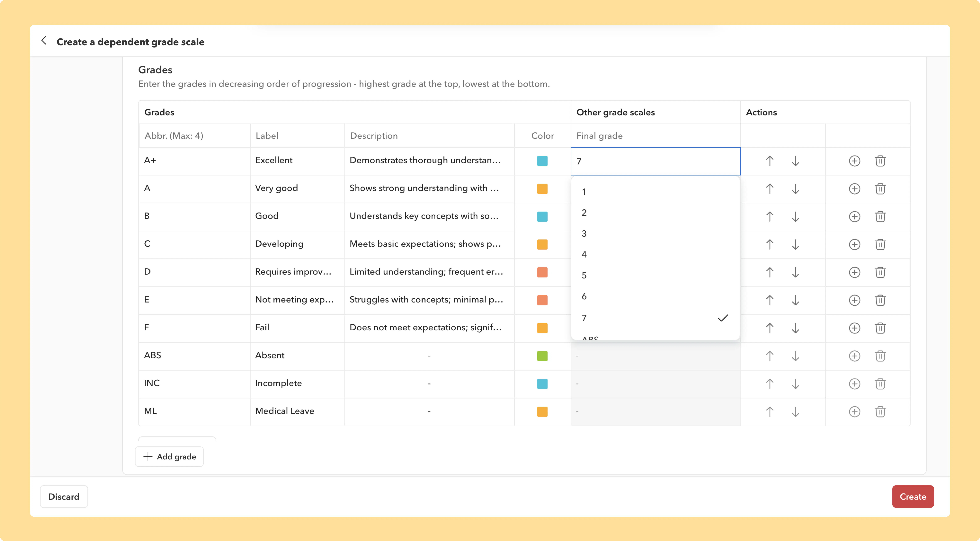Delete the D grade row
980x541 pixels.
(880, 272)
